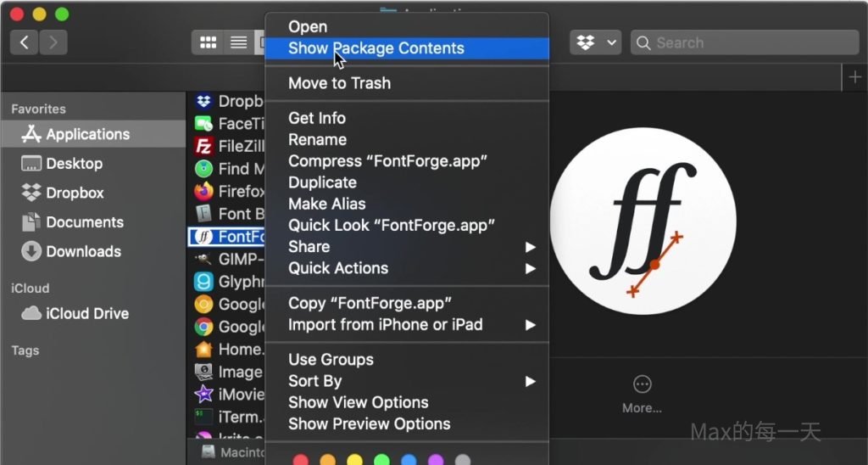Open iCloud Drive in the sidebar
This screenshot has height=465, width=868.
coord(86,313)
